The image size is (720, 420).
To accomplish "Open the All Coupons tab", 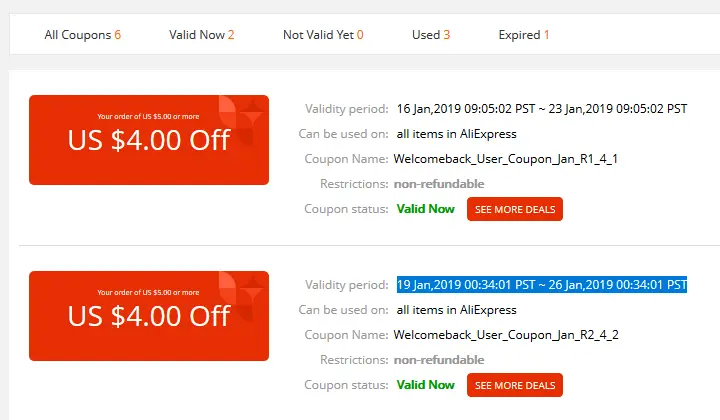I will pos(83,35).
